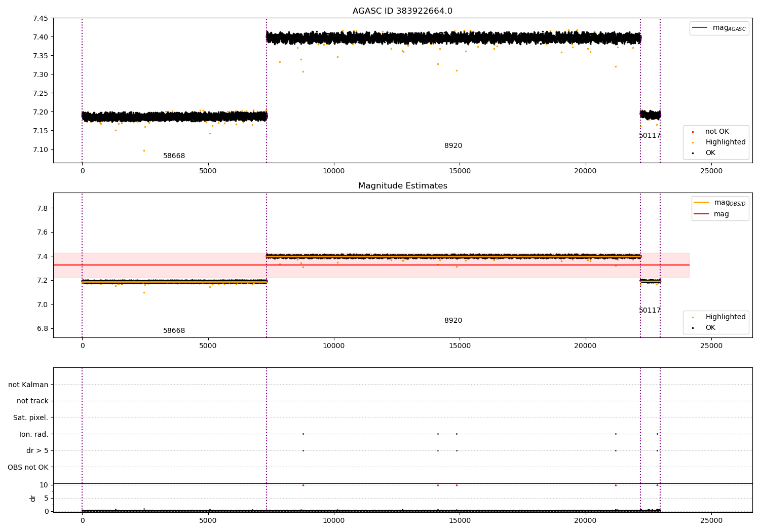The height and width of the screenshot is (532, 760).
Task: Click the 5000 x-axis tick under middle plot
Action: coord(208,346)
